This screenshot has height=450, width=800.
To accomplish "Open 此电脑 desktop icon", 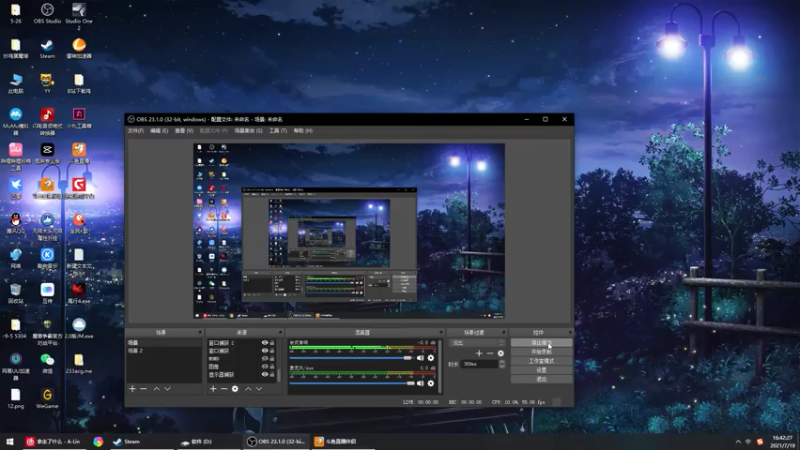I will [x=16, y=83].
